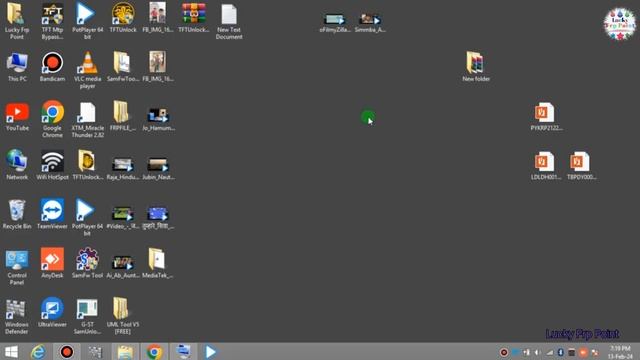
Task: Open the MediaTek_ folder
Action: click(158, 263)
